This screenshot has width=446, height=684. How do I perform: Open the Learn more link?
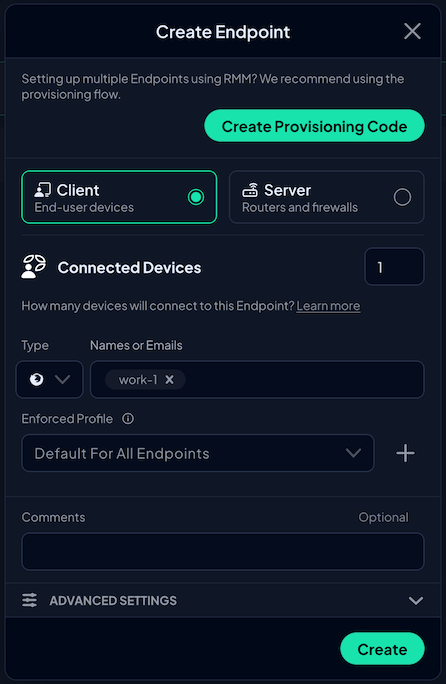pos(328,306)
